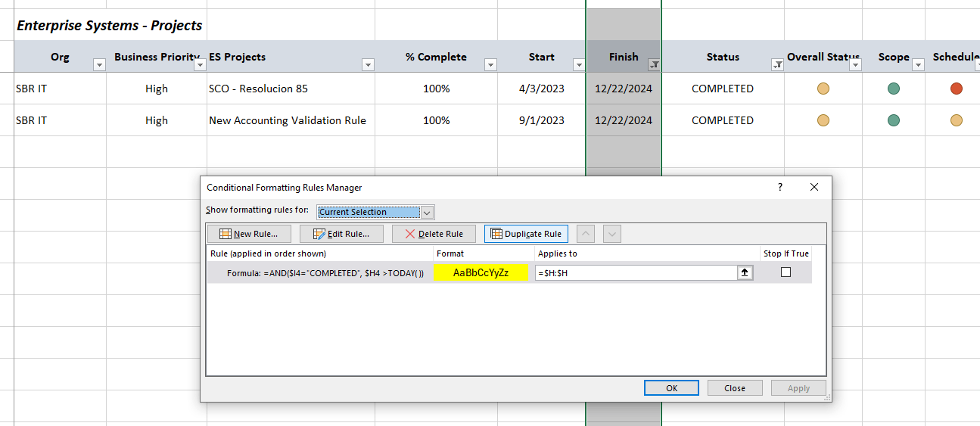Viewport: 980px width, 426px height.
Task: Click the Close button in dialog
Action: [735, 388]
